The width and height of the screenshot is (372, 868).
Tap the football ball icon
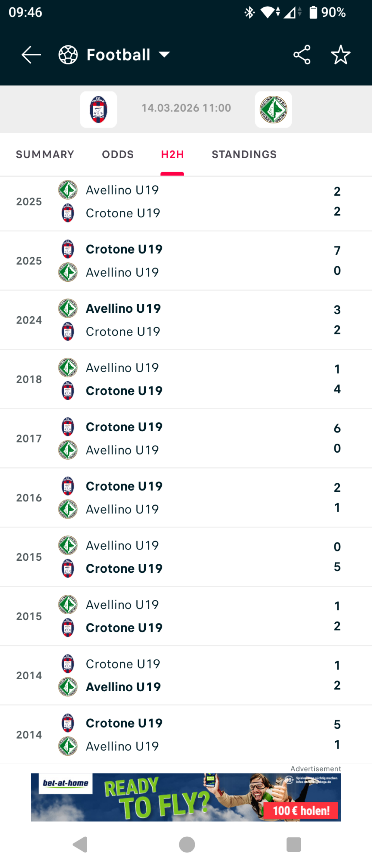pyautogui.click(x=68, y=55)
